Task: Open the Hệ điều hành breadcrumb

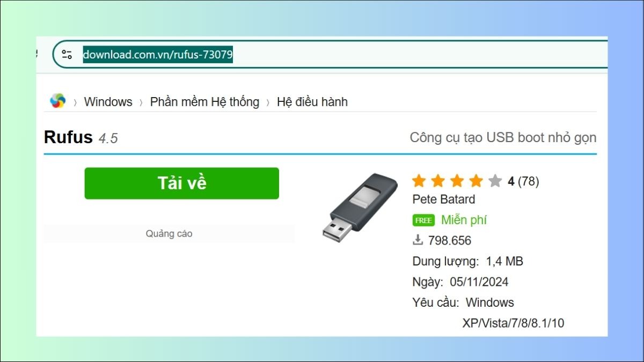Action: (x=312, y=102)
